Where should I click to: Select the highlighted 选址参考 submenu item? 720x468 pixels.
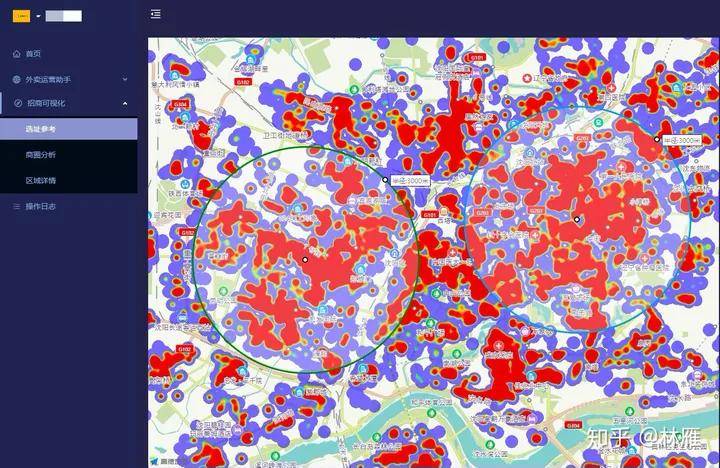69,129
